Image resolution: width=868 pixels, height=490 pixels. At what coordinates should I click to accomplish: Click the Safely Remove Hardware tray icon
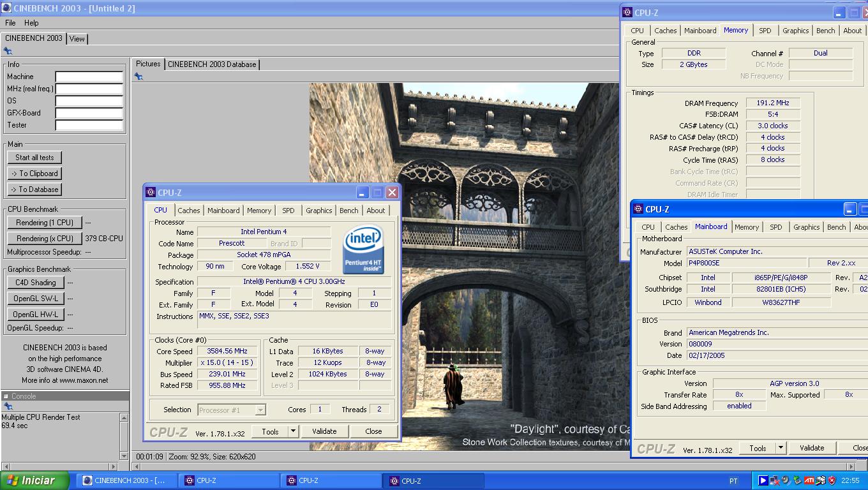(x=797, y=480)
